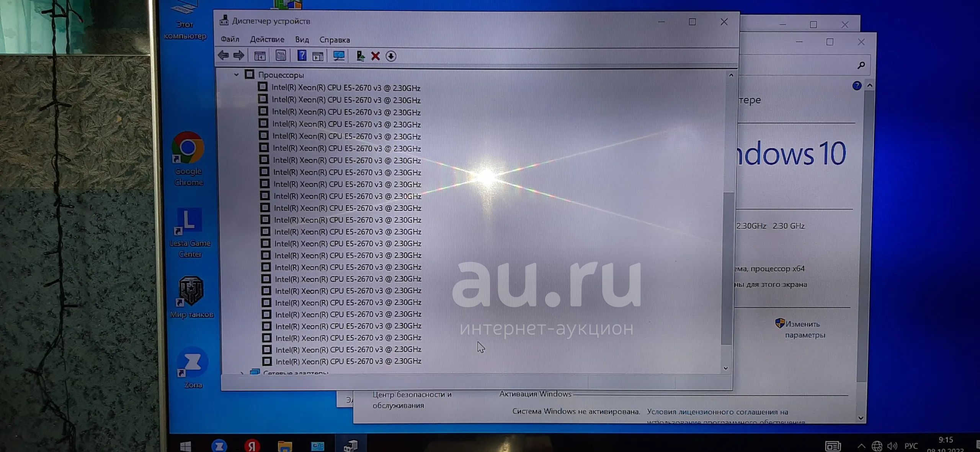The height and width of the screenshot is (452, 980).
Task: Click the down-arrow Disable device icon
Action: tap(391, 56)
